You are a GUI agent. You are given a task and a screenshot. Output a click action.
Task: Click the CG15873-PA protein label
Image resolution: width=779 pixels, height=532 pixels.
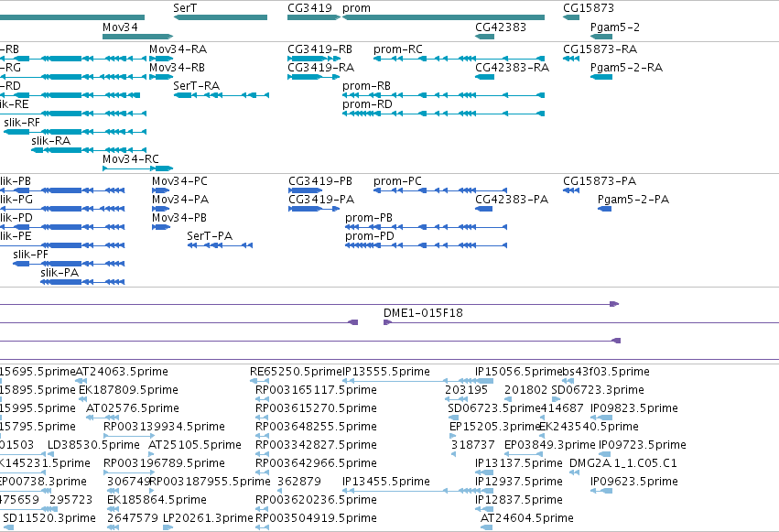point(600,180)
